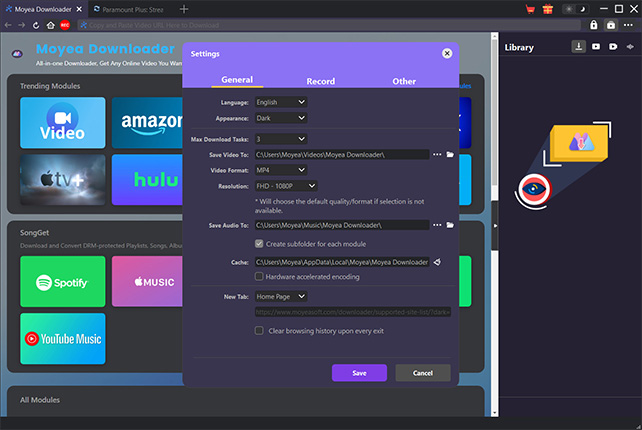
Task: Switch to light mode with the sun toggle
Action: pyautogui.click(x=569, y=9)
